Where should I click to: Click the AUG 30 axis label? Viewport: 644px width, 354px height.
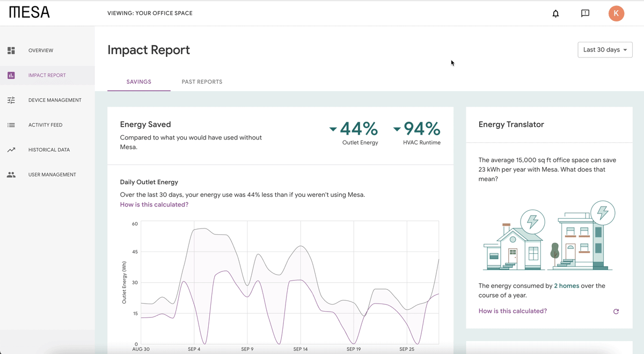pyautogui.click(x=141, y=349)
